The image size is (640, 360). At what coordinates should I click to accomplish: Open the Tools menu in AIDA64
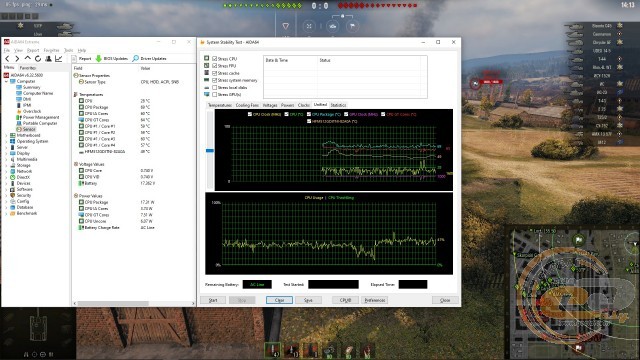(68, 50)
